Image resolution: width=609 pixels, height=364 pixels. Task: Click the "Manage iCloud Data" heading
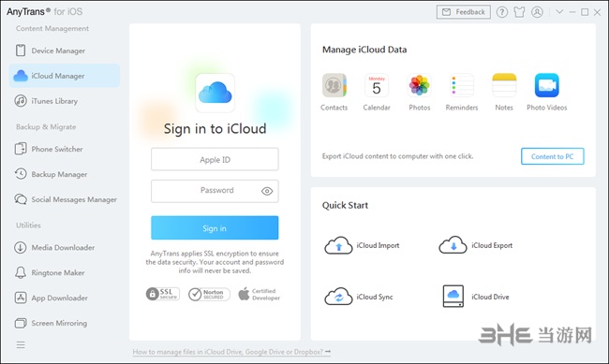coord(364,50)
